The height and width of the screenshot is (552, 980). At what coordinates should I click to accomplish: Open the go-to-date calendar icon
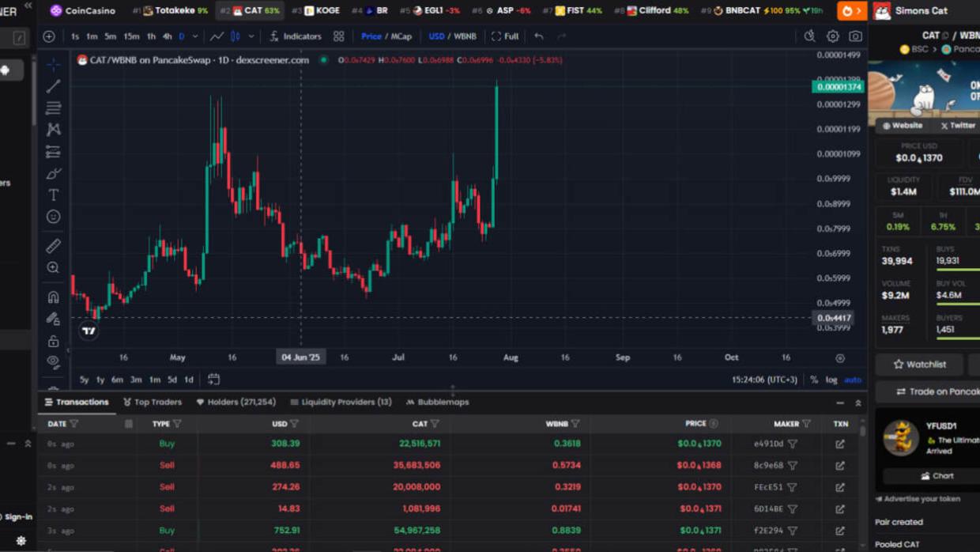(x=213, y=380)
